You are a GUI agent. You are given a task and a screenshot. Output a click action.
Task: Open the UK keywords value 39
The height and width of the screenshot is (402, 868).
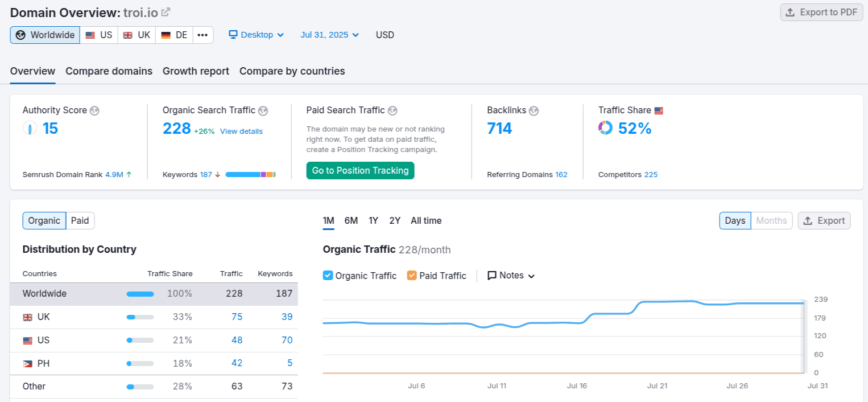coord(287,317)
